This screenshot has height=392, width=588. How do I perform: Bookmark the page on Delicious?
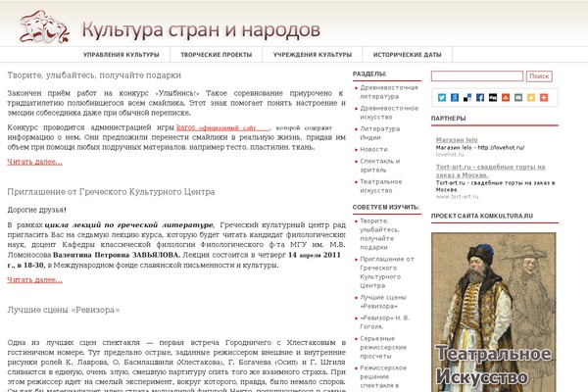[467, 98]
